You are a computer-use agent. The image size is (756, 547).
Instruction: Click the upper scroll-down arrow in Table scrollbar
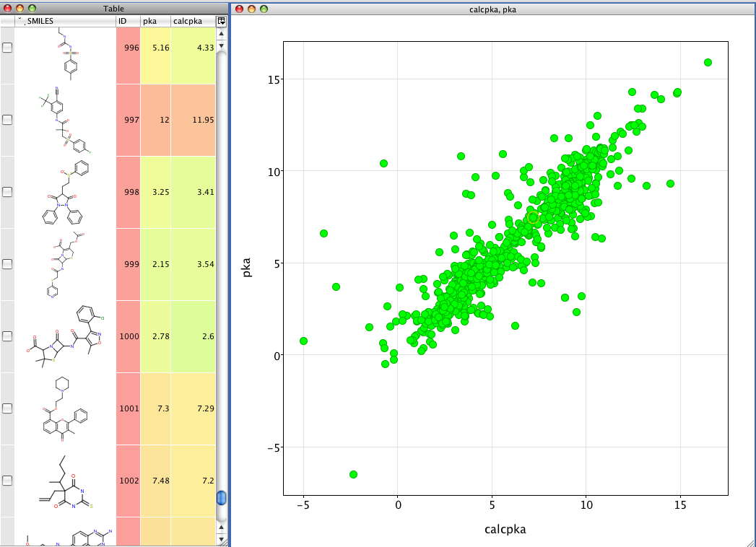[x=221, y=45]
